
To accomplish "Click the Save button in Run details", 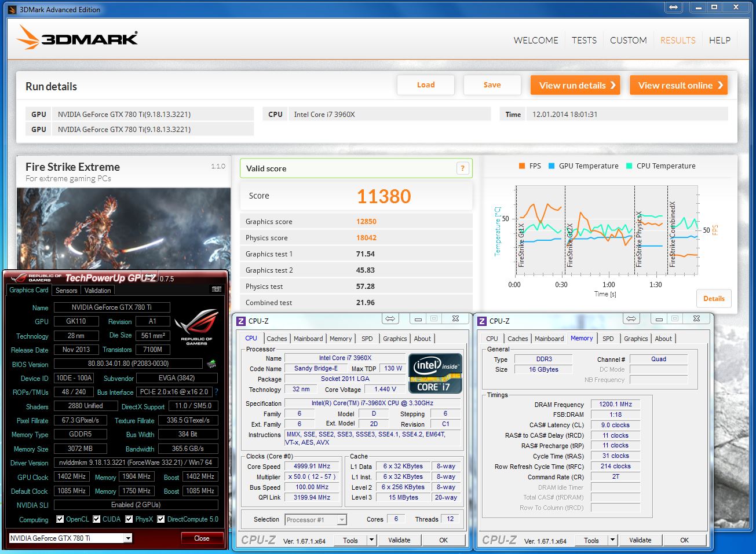I will click(492, 85).
